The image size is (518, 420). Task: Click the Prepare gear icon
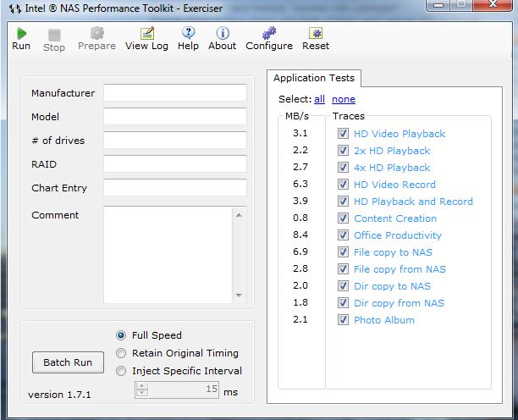97,33
